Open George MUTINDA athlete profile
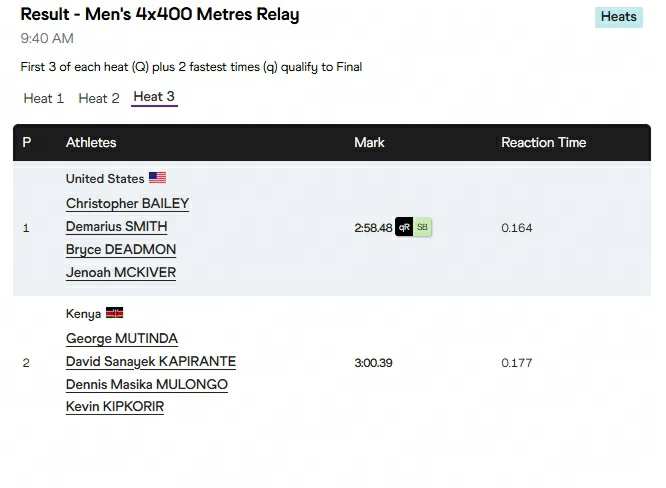The image size is (666, 488). tap(121, 338)
